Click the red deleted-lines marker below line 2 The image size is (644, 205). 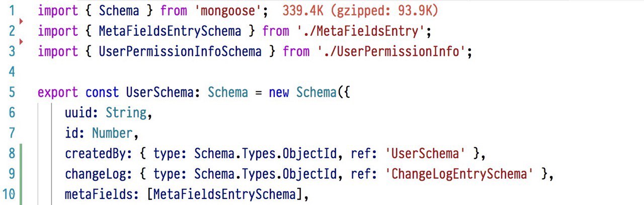pyautogui.click(x=21, y=42)
